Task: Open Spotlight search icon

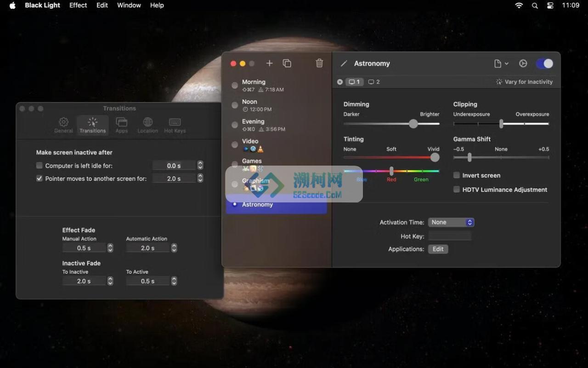Action: coord(535,5)
